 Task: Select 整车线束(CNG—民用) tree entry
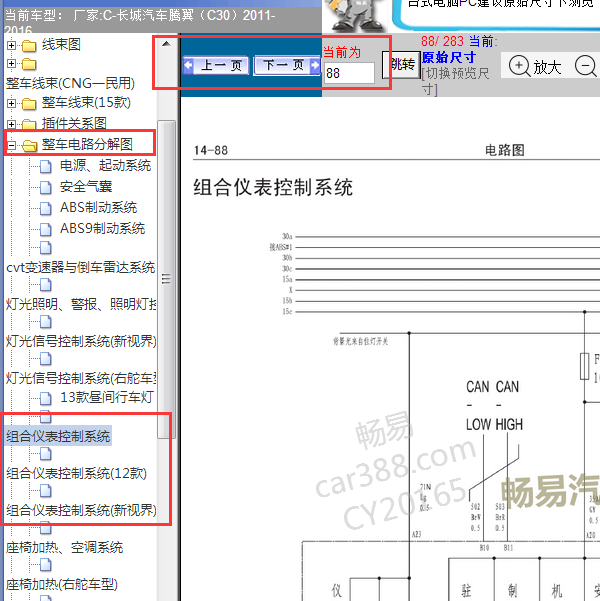tap(70, 84)
